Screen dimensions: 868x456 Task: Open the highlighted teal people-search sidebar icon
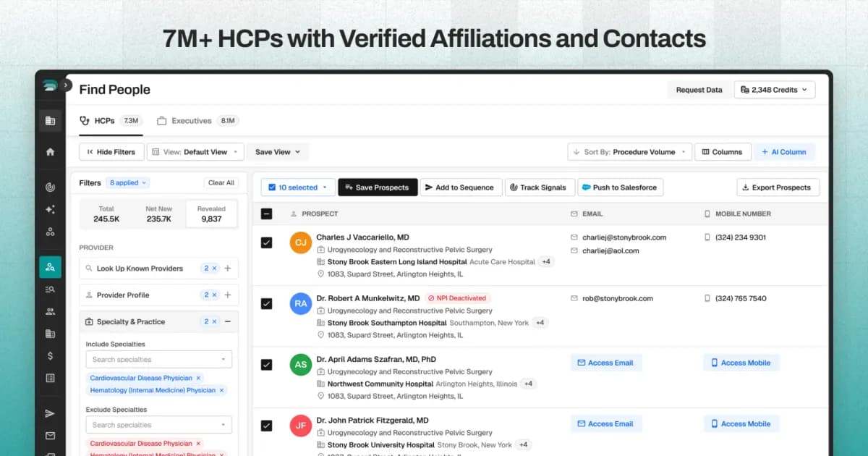50,267
